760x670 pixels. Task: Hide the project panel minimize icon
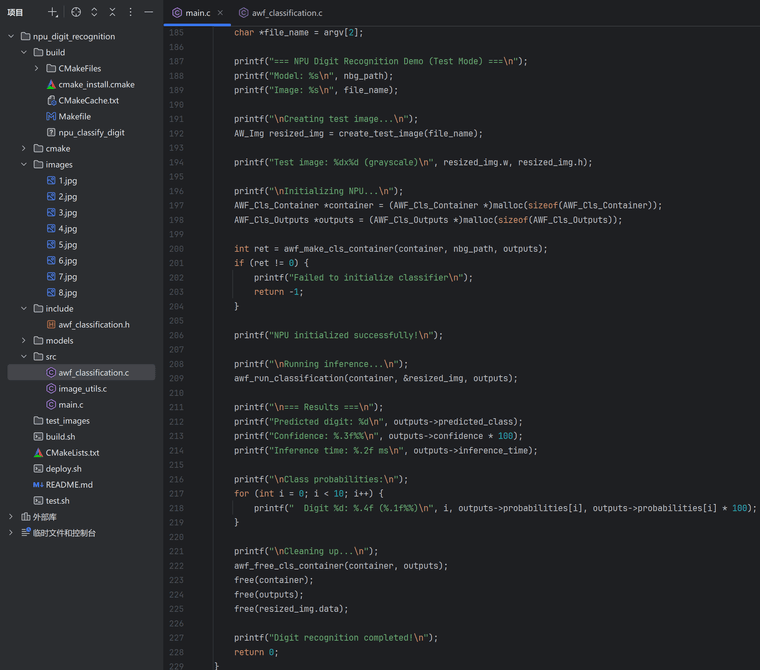tap(148, 13)
